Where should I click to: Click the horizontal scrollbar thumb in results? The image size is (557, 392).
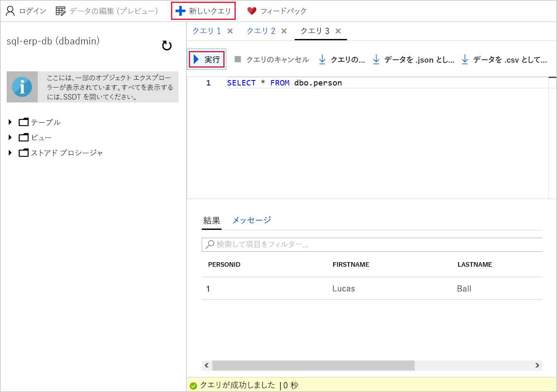[x=313, y=365]
